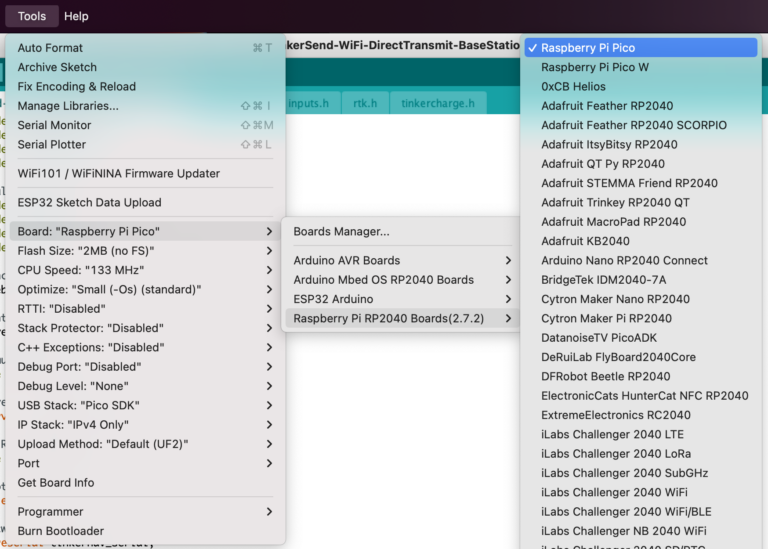Choose Cytron Maker Nano RP2040 board
This screenshot has height=549, width=768.
click(641, 299)
